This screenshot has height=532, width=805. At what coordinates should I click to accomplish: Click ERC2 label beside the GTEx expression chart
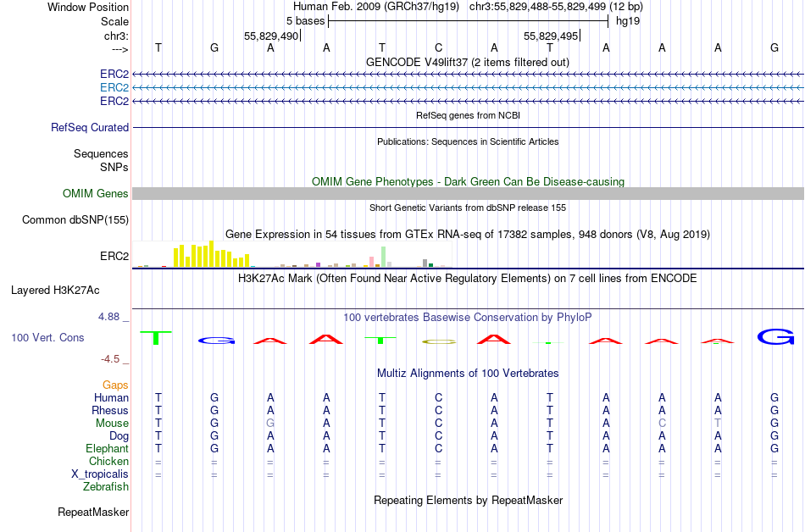(x=114, y=256)
